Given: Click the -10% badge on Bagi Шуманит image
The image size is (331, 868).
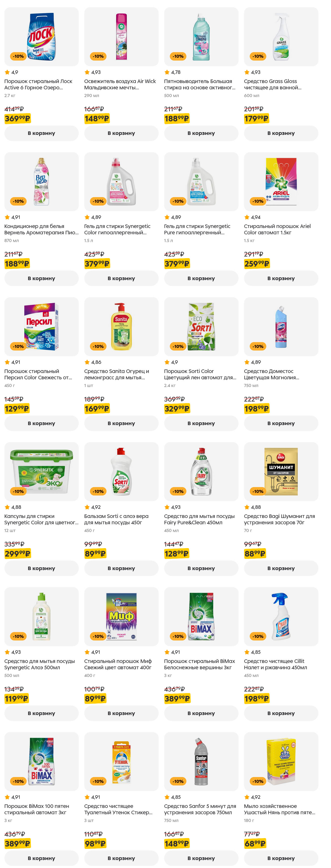Looking at the screenshot, I should [258, 491].
